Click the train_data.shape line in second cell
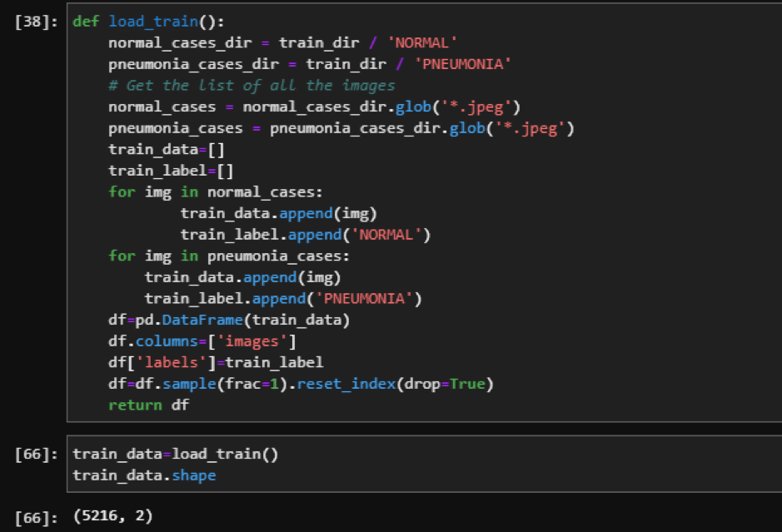This screenshot has width=782, height=532. coord(144,475)
